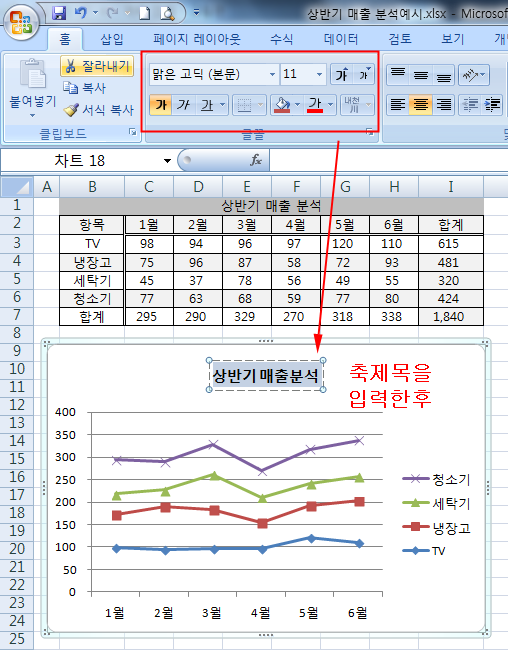Click the 청소기 legend entry
This screenshot has height=650, width=508.
tap(437, 480)
